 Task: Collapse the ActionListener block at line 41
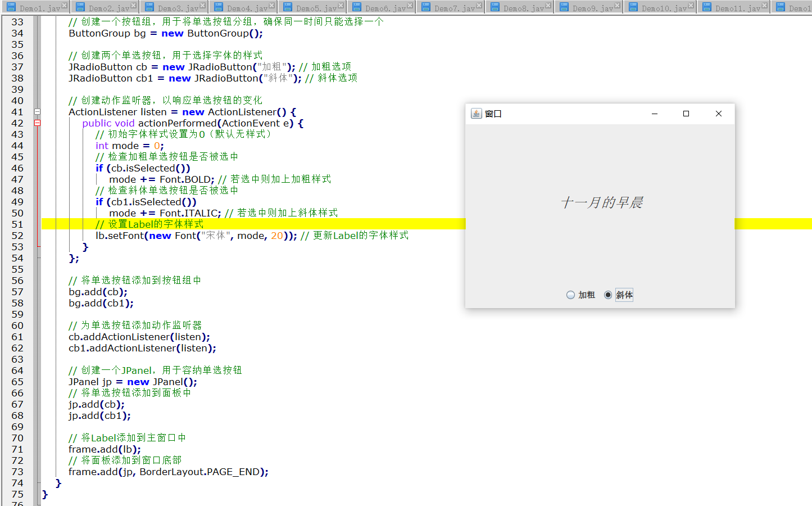[x=37, y=112]
